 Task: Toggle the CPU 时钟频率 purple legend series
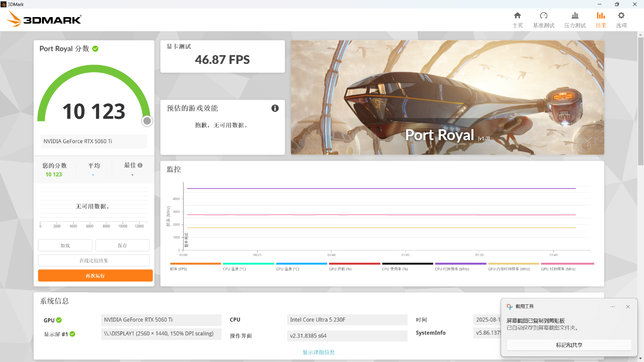pos(452,269)
